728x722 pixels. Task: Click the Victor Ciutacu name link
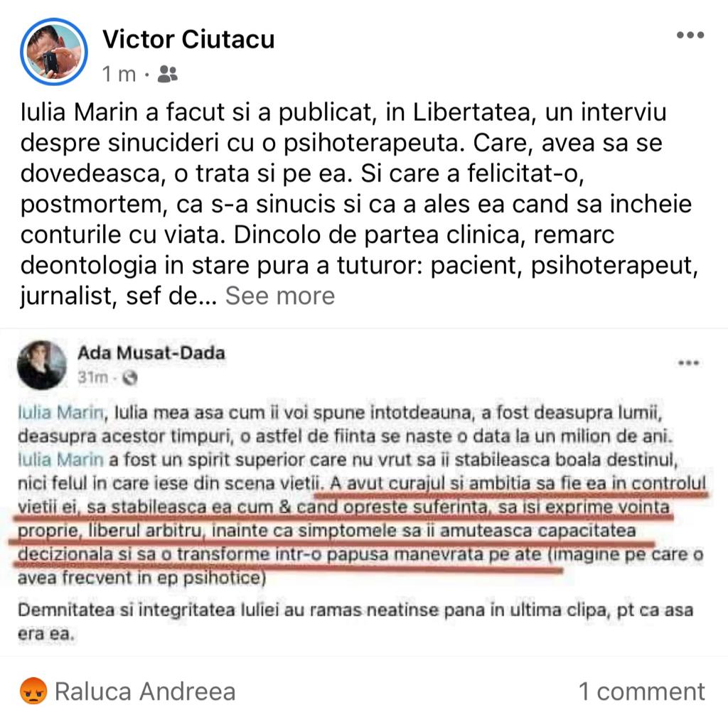(x=188, y=39)
